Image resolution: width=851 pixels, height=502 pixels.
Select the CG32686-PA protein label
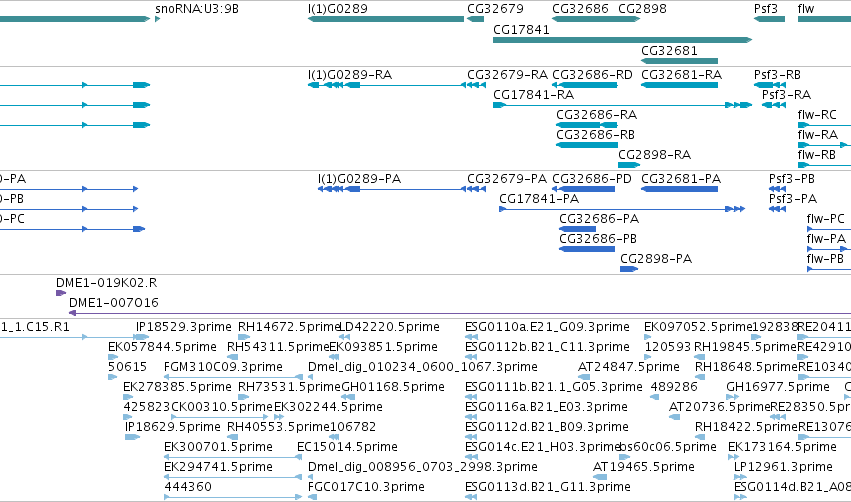tap(599, 219)
